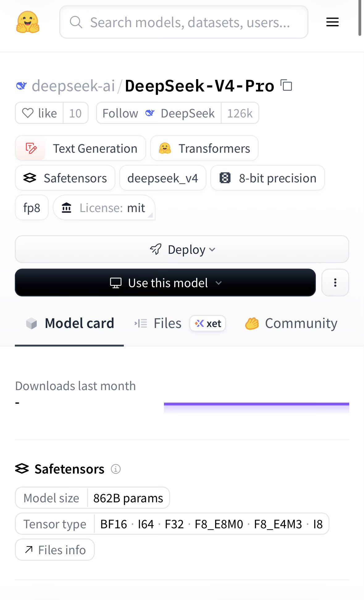Open the Safetensors info icon

click(116, 469)
